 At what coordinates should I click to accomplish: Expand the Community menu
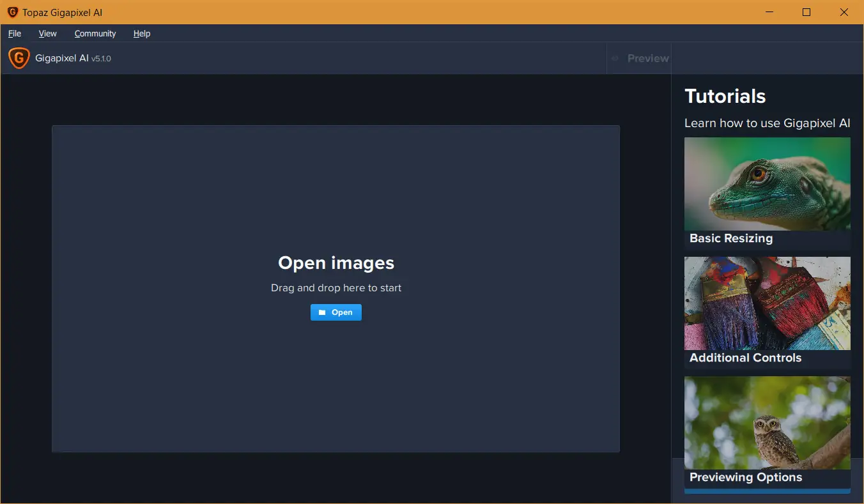95,33
